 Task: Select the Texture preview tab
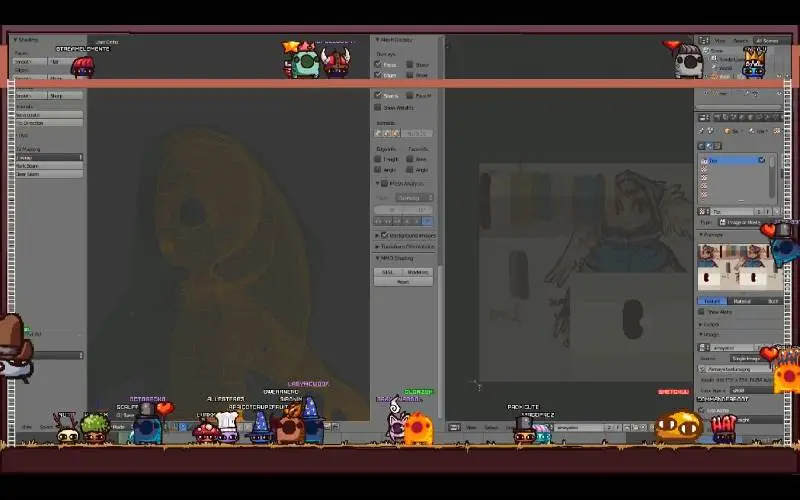pyautogui.click(x=712, y=300)
